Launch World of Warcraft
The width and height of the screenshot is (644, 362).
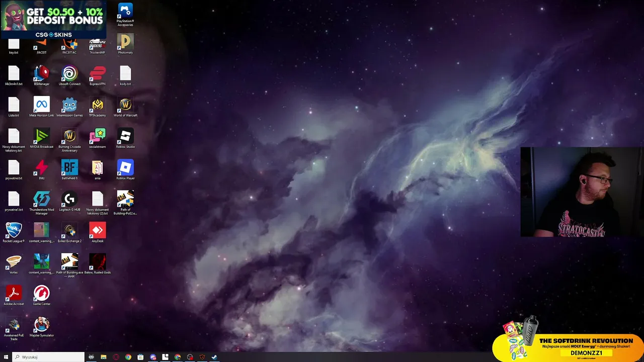(x=125, y=107)
